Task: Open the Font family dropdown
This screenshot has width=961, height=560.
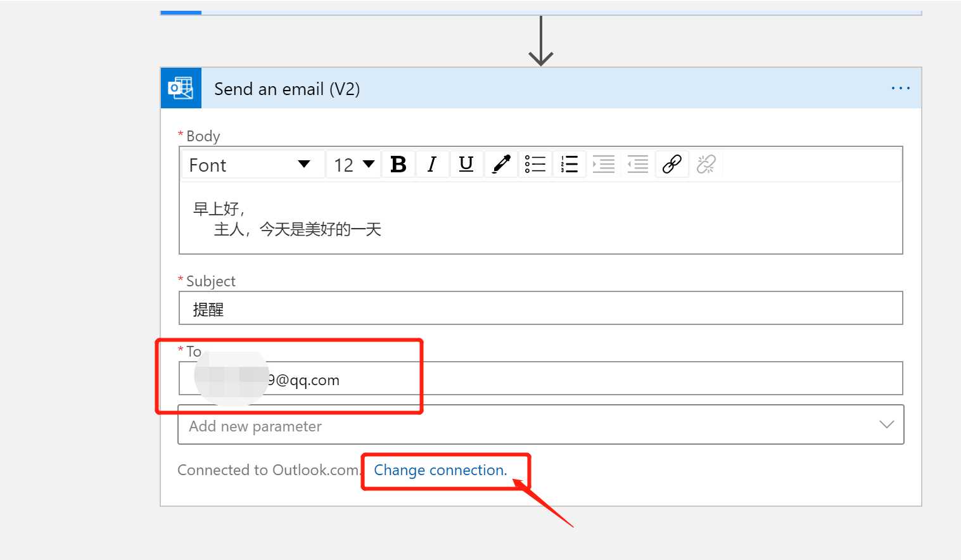Action: click(x=253, y=165)
